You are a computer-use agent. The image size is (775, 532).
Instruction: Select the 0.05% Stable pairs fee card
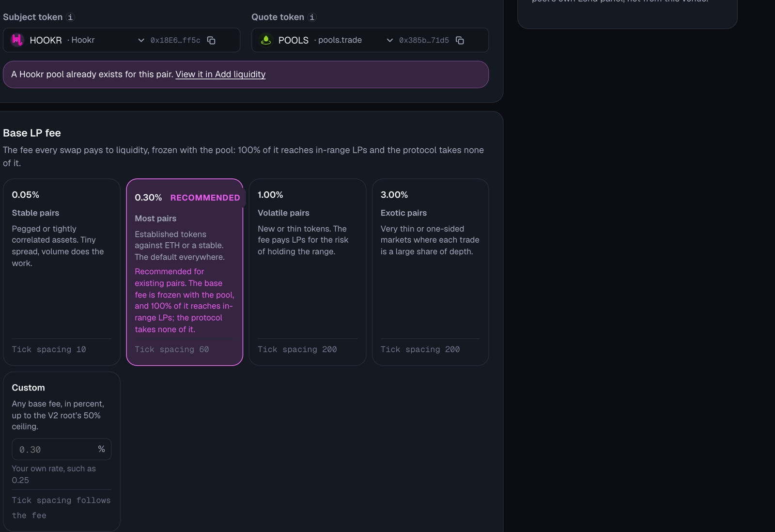(62, 272)
